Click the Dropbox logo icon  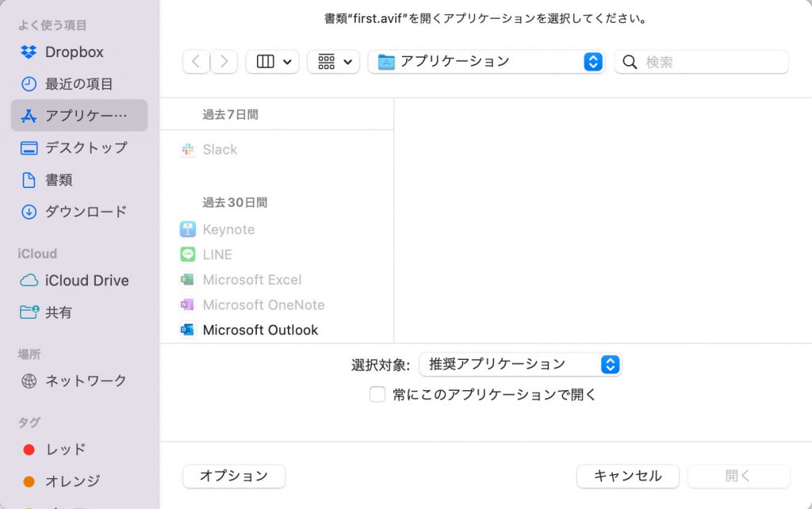29,52
